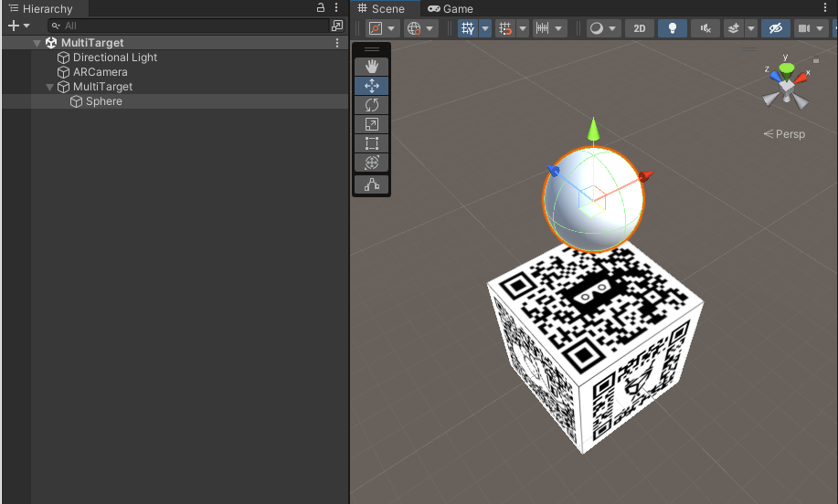Select the Hand (View) tool
Image resolution: width=838 pixels, height=504 pixels.
click(371, 67)
